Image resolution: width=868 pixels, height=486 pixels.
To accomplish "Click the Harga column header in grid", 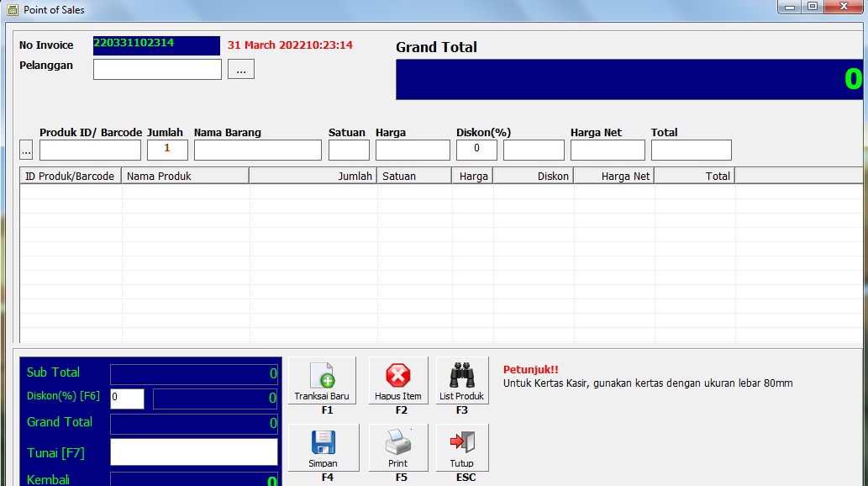I will (x=473, y=177).
